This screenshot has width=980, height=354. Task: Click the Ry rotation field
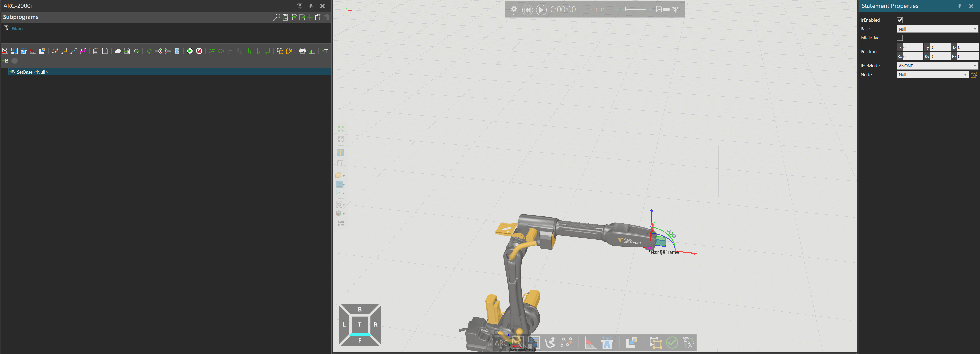point(940,56)
